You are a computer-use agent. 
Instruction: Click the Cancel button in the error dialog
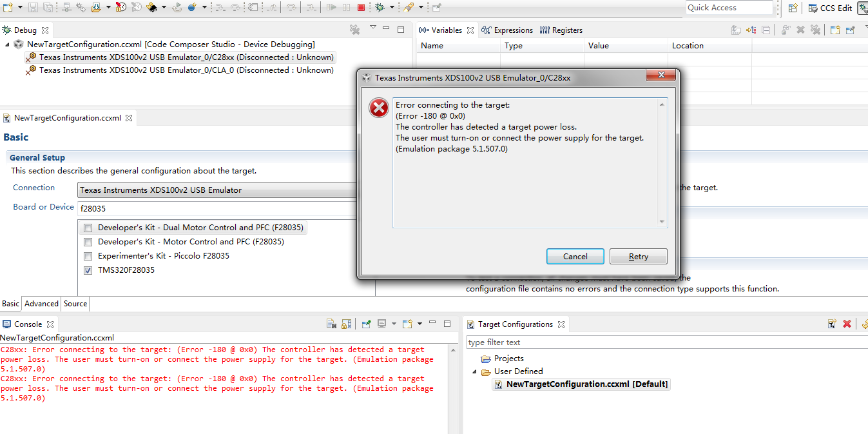[x=575, y=256]
